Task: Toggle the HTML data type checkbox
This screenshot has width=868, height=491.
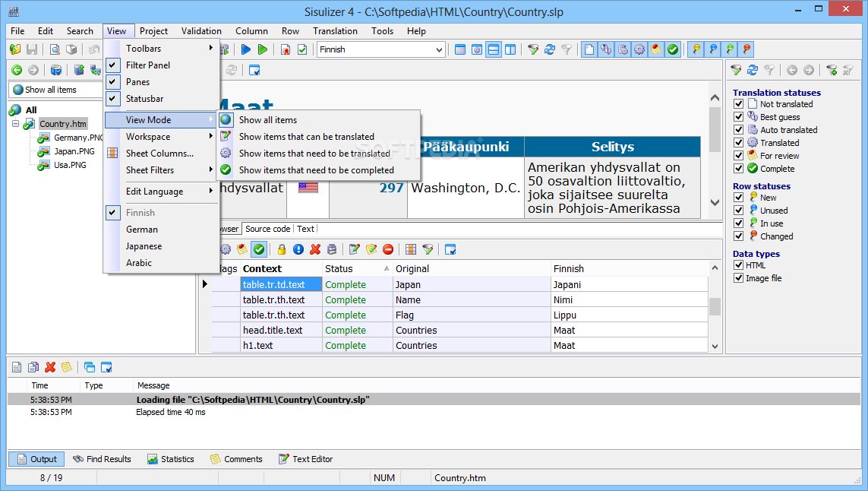Action: (x=738, y=265)
